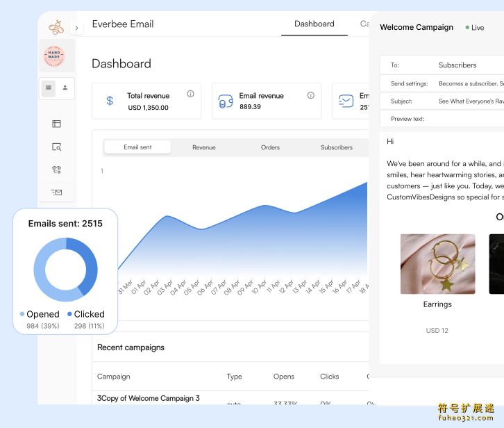504x428 pixels.
Task: Click the USD 12 price
Action: 437,331
